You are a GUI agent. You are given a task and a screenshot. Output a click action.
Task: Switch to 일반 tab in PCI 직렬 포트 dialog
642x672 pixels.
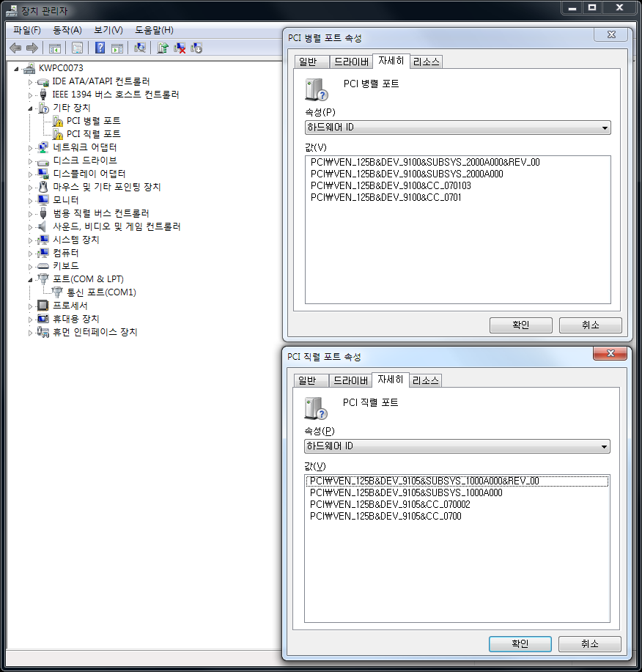[311, 380]
